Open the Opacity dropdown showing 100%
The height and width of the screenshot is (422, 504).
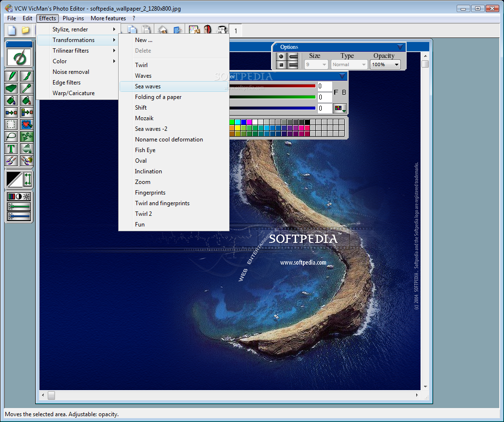tap(385, 65)
